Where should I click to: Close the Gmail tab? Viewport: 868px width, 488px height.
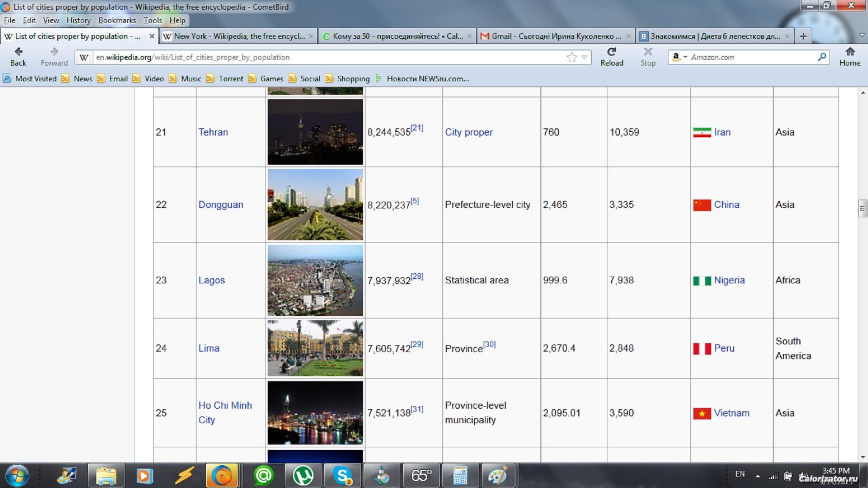[628, 36]
